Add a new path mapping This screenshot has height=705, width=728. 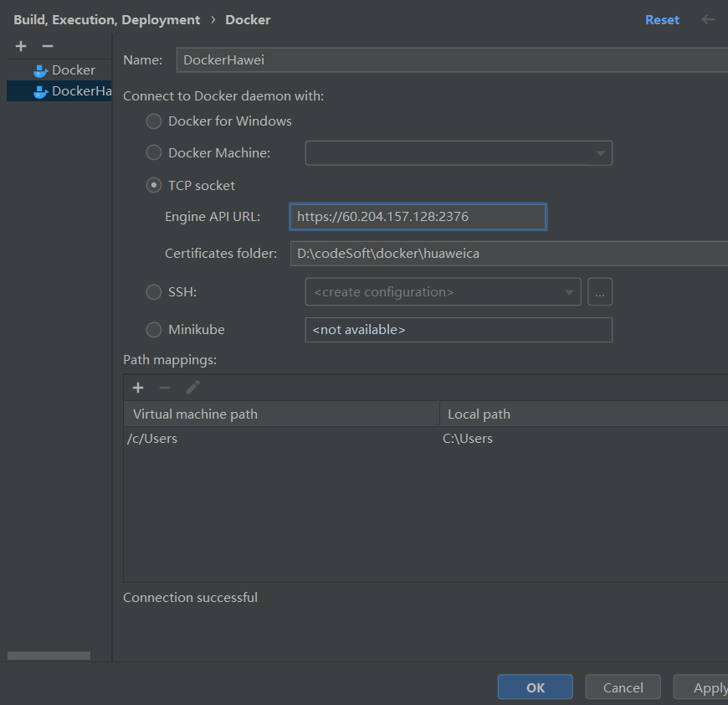pyautogui.click(x=138, y=388)
